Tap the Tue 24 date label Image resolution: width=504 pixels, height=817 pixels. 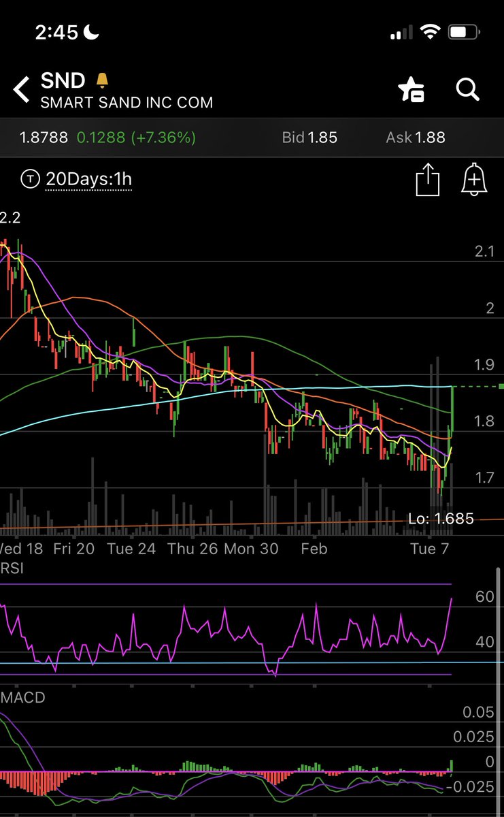(132, 549)
